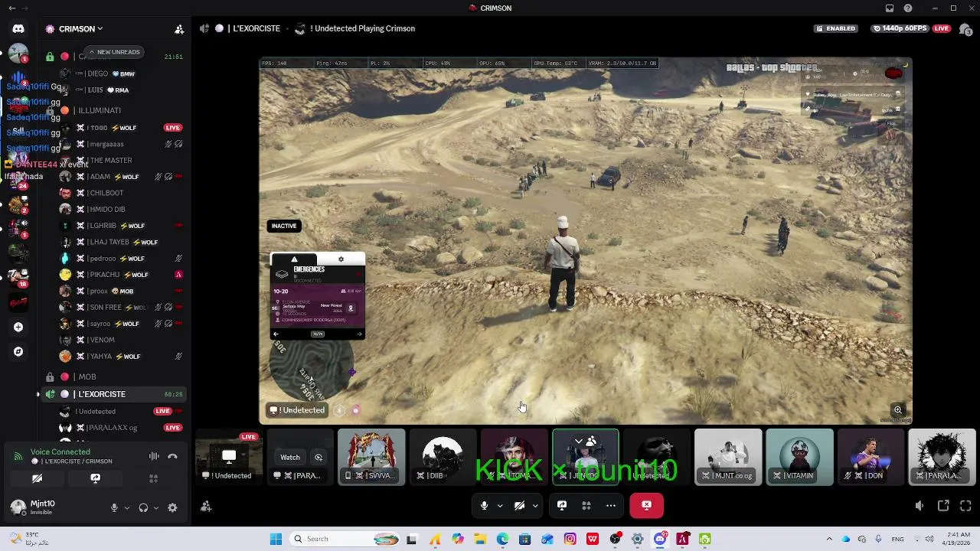Viewport: 980px width, 551px height.
Task: Select user CHILBOOT in channel list
Action: (122, 193)
